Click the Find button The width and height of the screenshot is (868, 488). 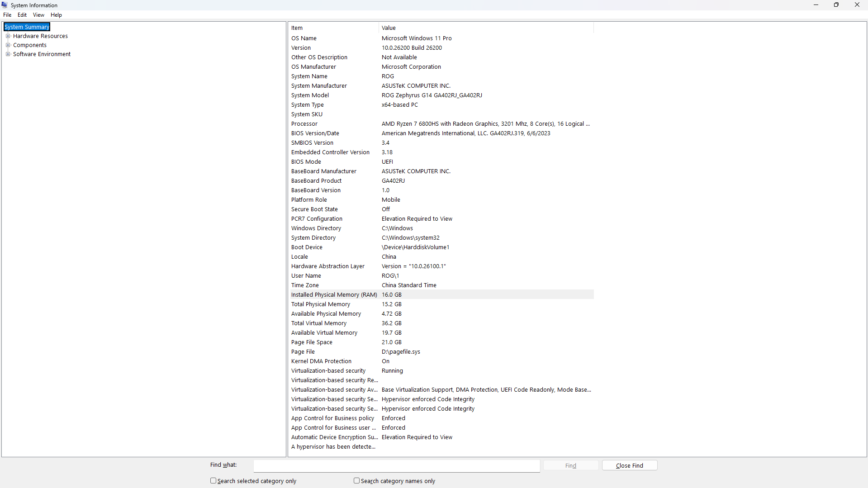[x=570, y=465]
